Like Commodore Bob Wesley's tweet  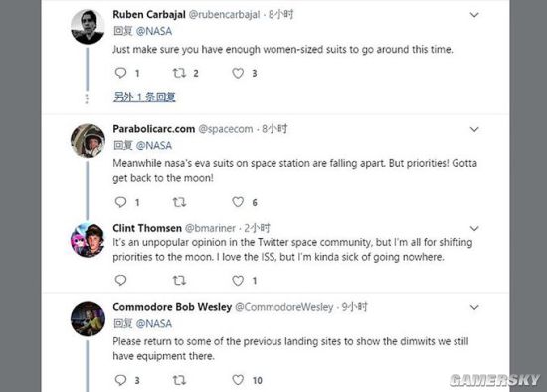238,380
